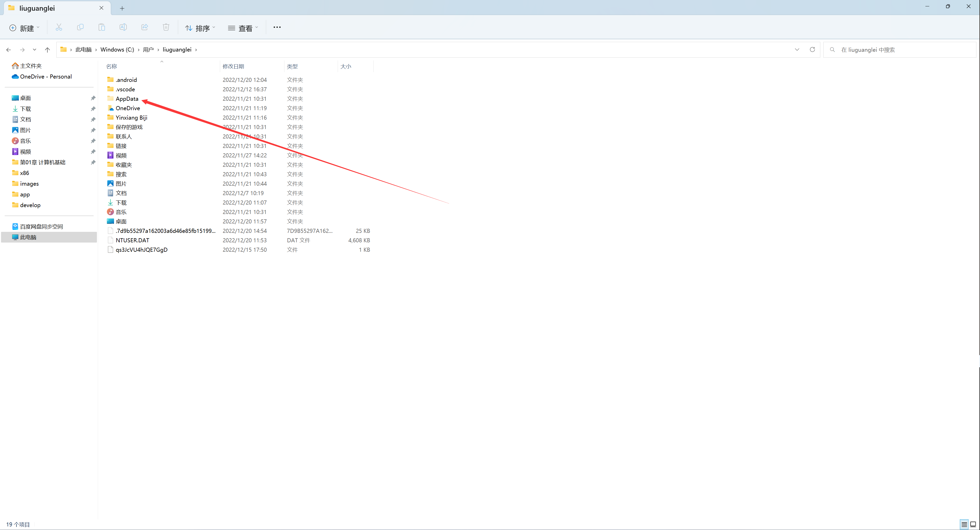Image resolution: width=980 pixels, height=530 pixels.
Task: Switch to details view icon in status bar
Action: pos(964,524)
